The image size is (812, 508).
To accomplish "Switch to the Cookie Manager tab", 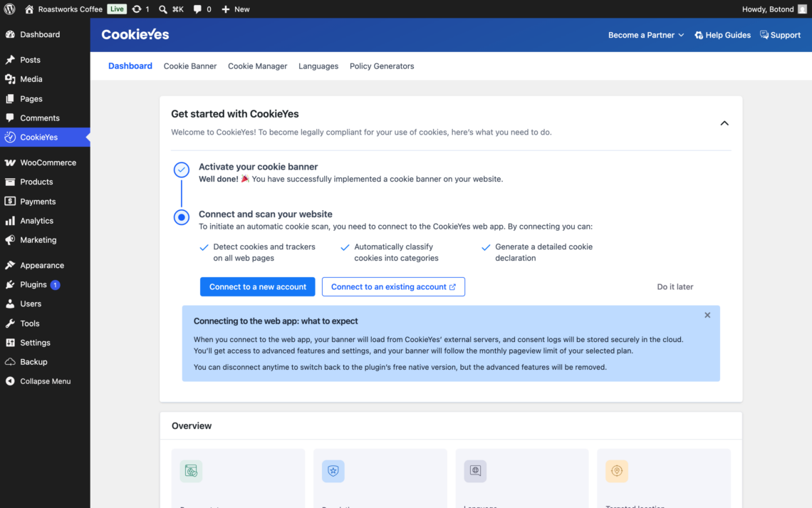I will tap(257, 66).
